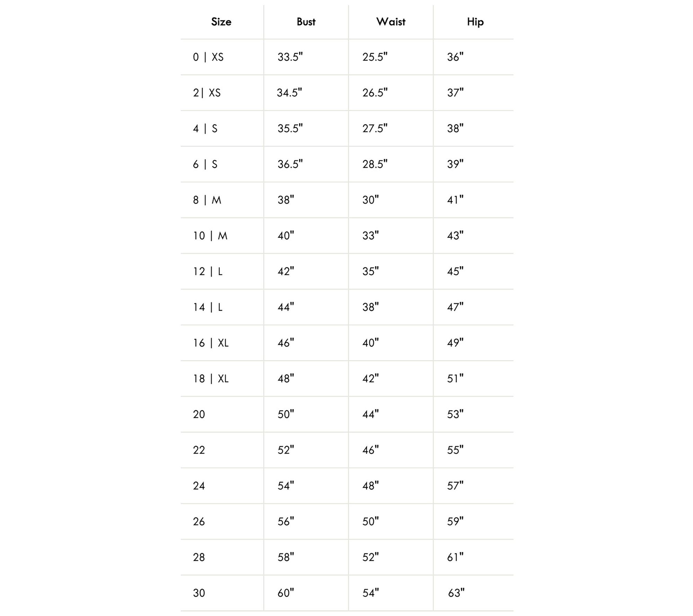Select the 0 | XS size row
The width and height of the screenshot is (693, 616).
click(x=208, y=57)
